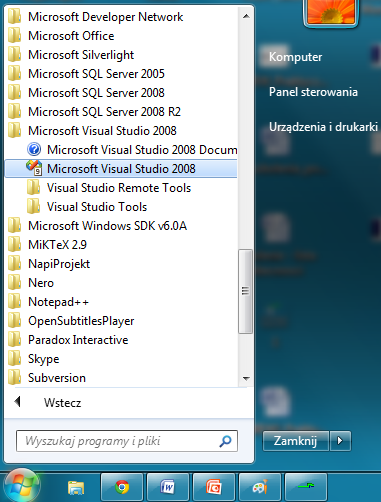This screenshot has height=502, width=381.
Task: Open Komputer from the right pane
Action: click(295, 57)
